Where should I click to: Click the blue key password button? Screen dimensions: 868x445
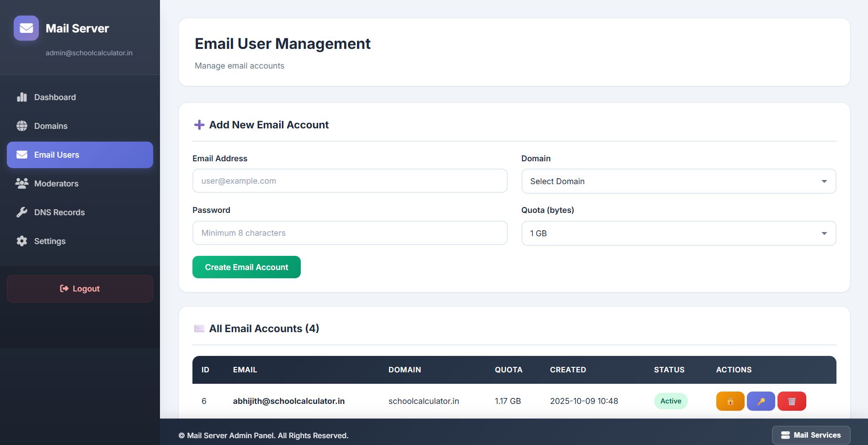(761, 401)
